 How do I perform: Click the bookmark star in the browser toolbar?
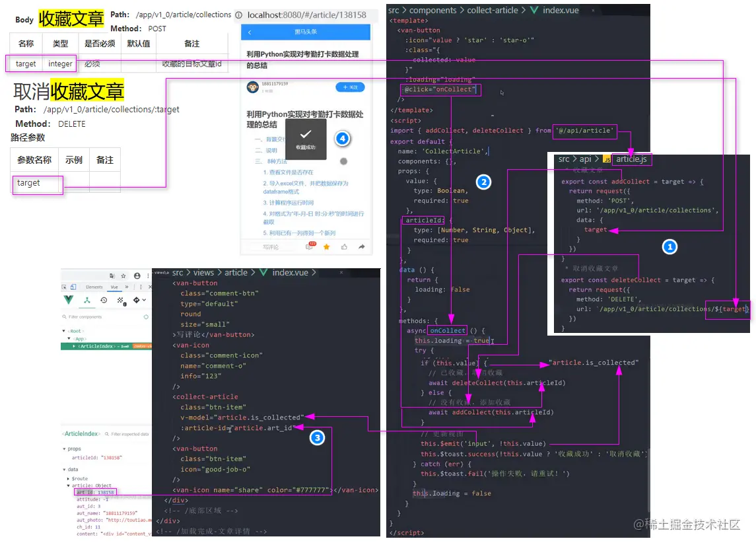click(123, 276)
